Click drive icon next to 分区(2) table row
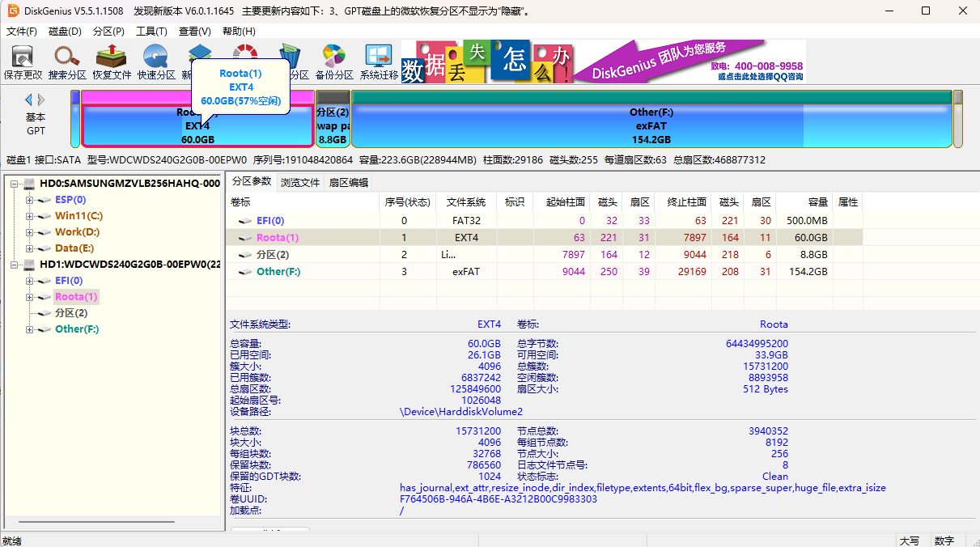The width and height of the screenshot is (980, 547). (x=245, y=255)
